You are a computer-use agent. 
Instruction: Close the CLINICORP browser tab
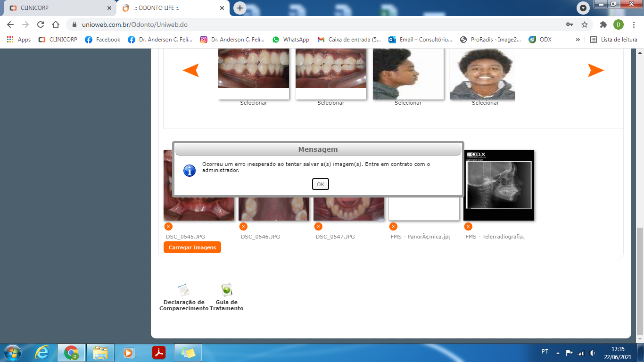coord(109,8)
